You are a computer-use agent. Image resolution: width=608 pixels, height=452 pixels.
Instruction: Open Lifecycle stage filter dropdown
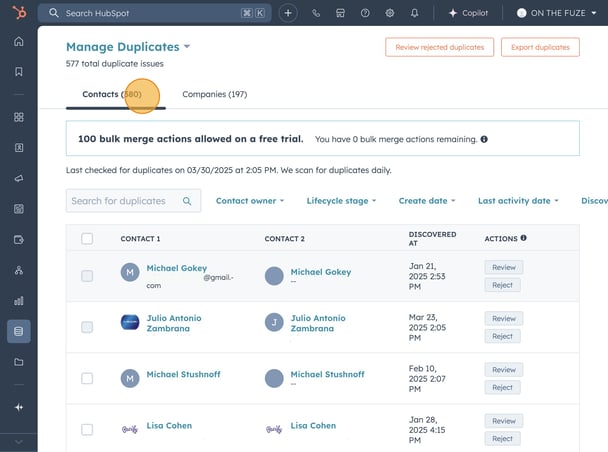[x=341, y=201]
